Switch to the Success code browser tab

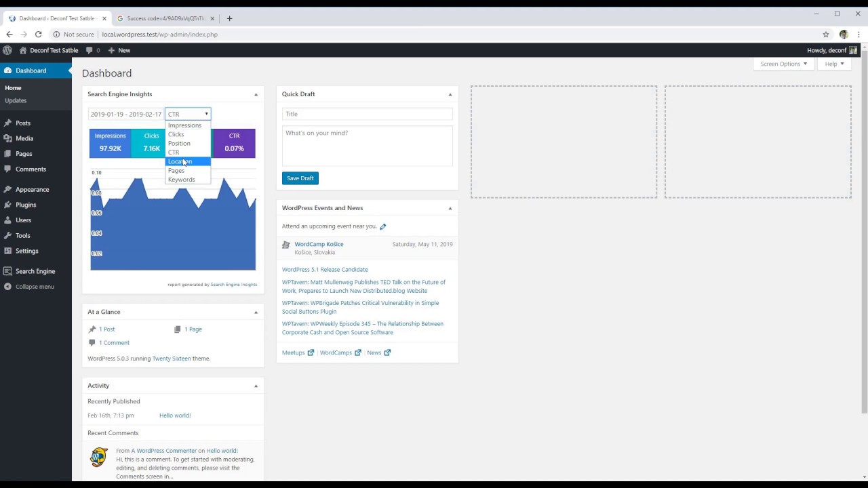[x=165, y=18]
